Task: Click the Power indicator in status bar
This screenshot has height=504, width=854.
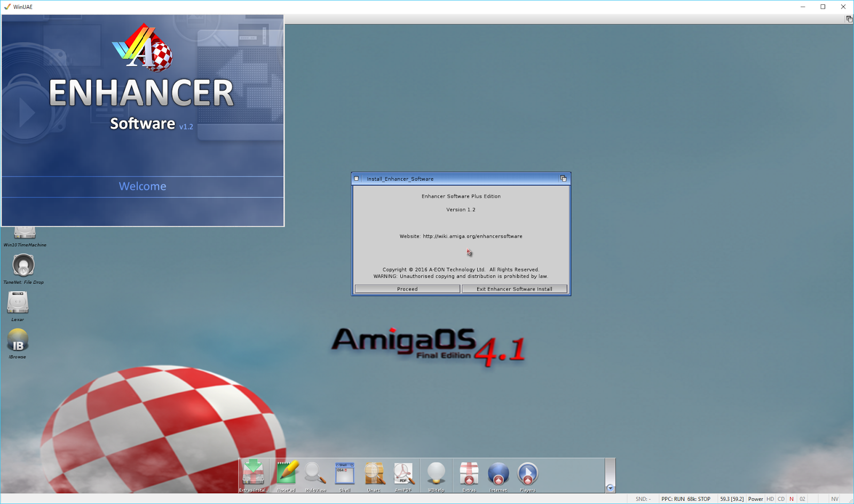Action: (x=755, y=499)
